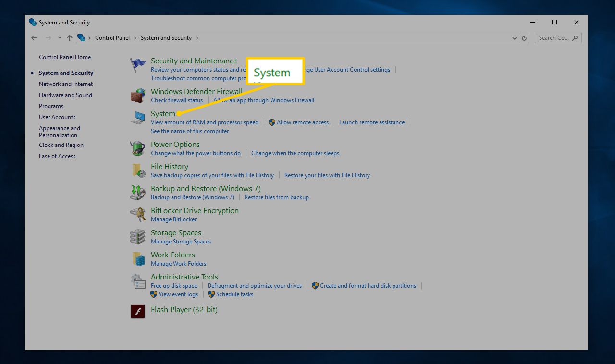
Task: Open Flash Player (32-bit) heading
Action: [184, 310]
